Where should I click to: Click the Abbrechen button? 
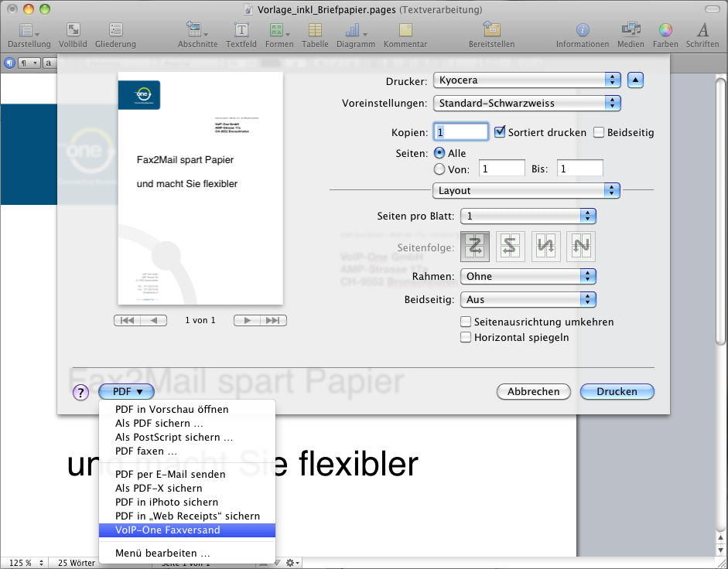534,392
